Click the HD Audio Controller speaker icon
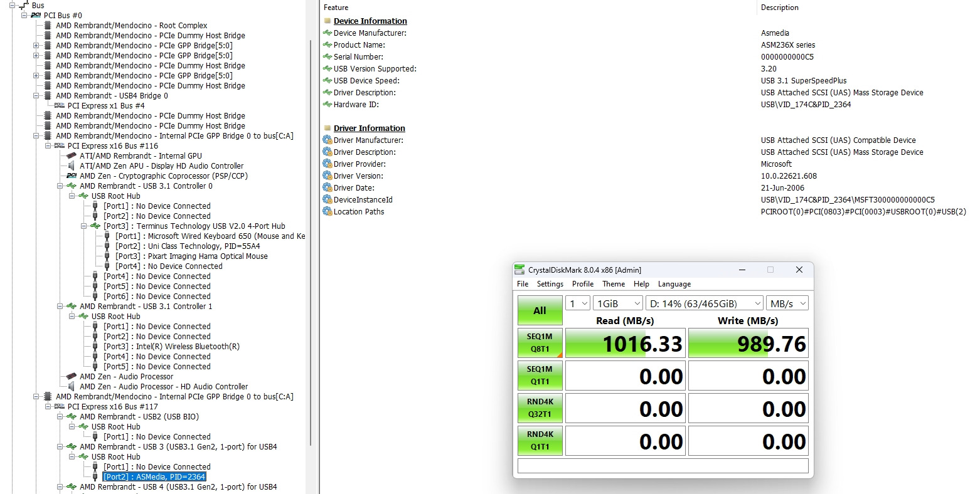This screenshot has height=494, width=980. click(x=72, y=386)
